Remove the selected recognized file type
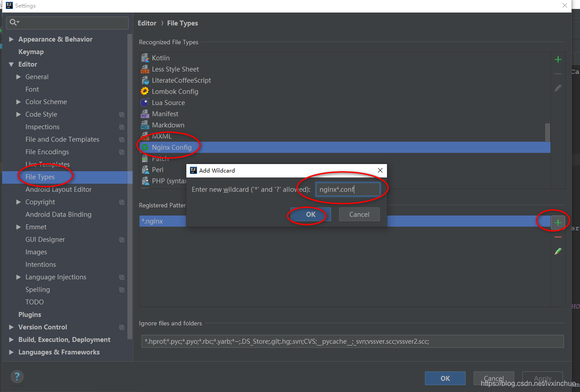 tap(558, 74)
